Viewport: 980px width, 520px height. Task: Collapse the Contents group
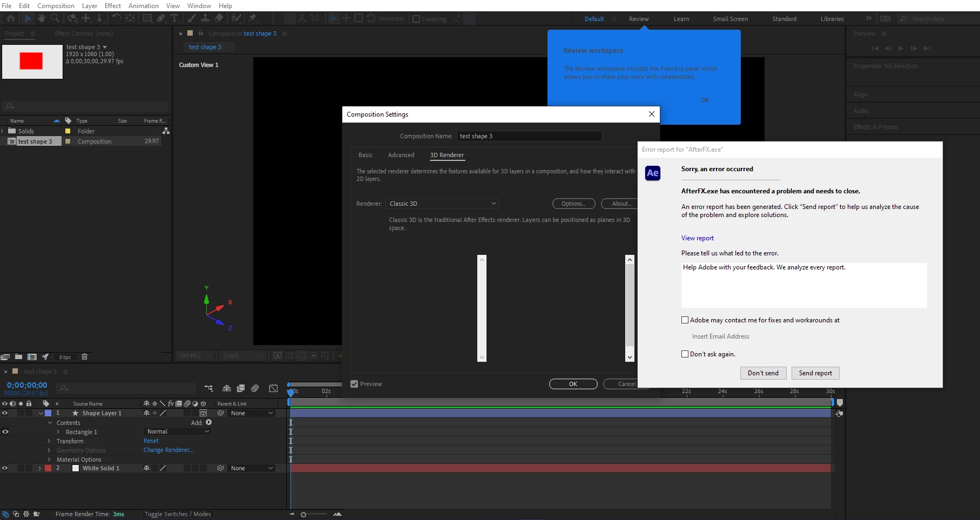[x=50, y=423]
